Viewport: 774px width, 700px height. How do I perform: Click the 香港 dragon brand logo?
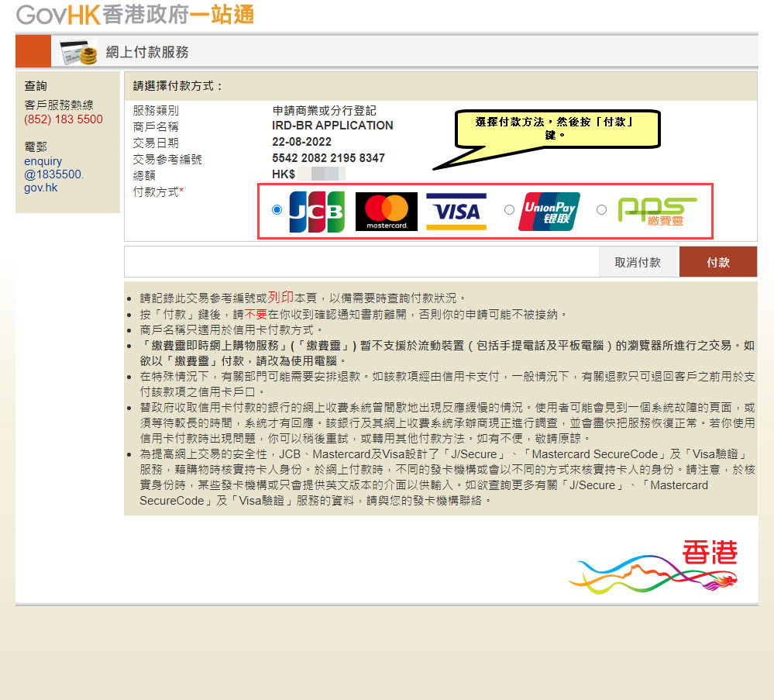[x=653, y=566]
